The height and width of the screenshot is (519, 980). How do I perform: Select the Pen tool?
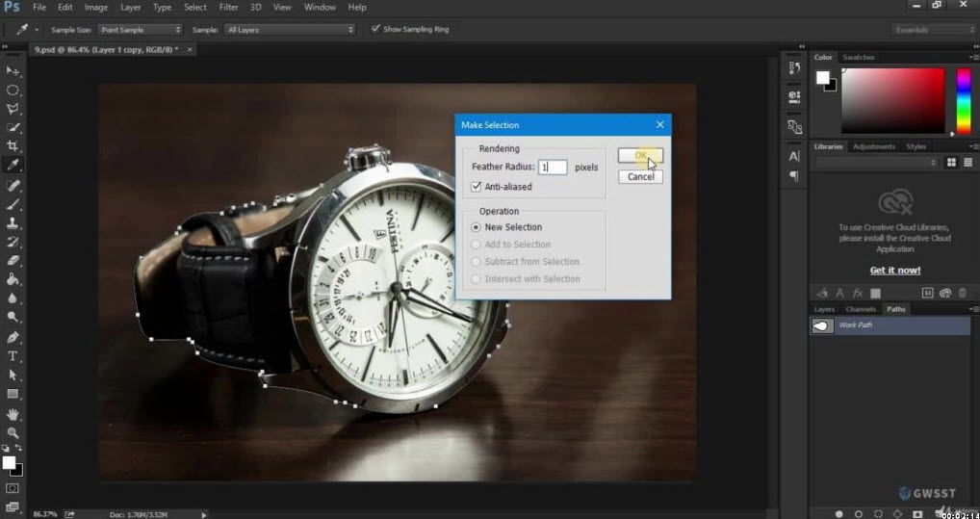(12, 337)
